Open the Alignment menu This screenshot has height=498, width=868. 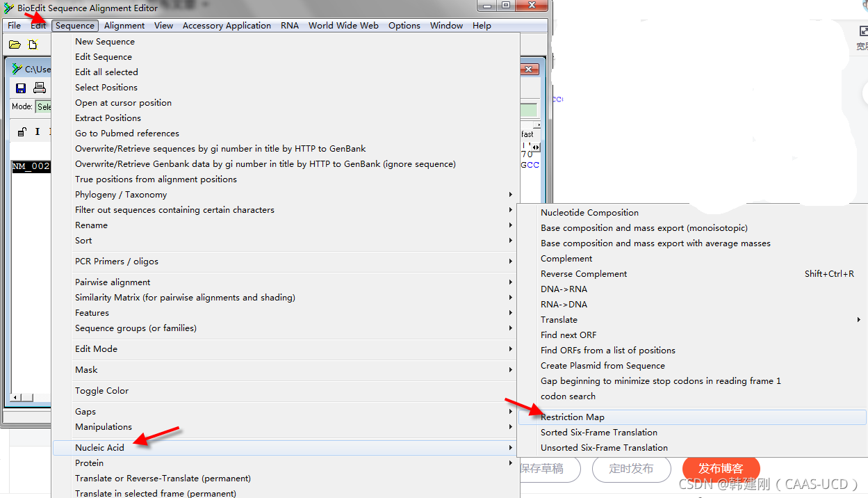[124, 26]
